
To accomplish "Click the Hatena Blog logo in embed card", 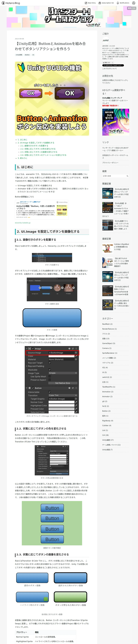I will pos(62,202).
